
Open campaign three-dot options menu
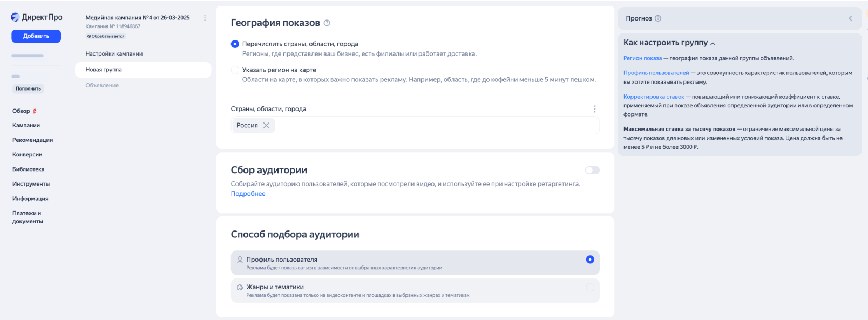205,18
